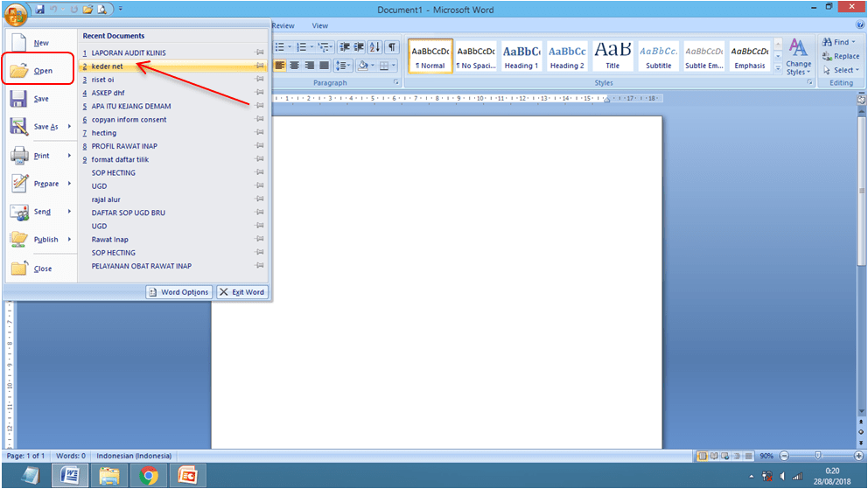868x489 pixels.
Task: Click the Word icon in the taskbar
Action: 70,475
